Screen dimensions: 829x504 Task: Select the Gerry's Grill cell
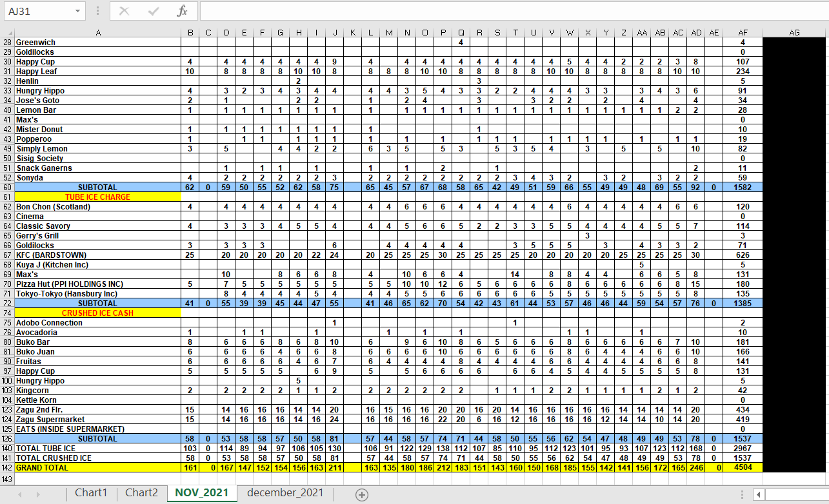click(x=97, y=236)
